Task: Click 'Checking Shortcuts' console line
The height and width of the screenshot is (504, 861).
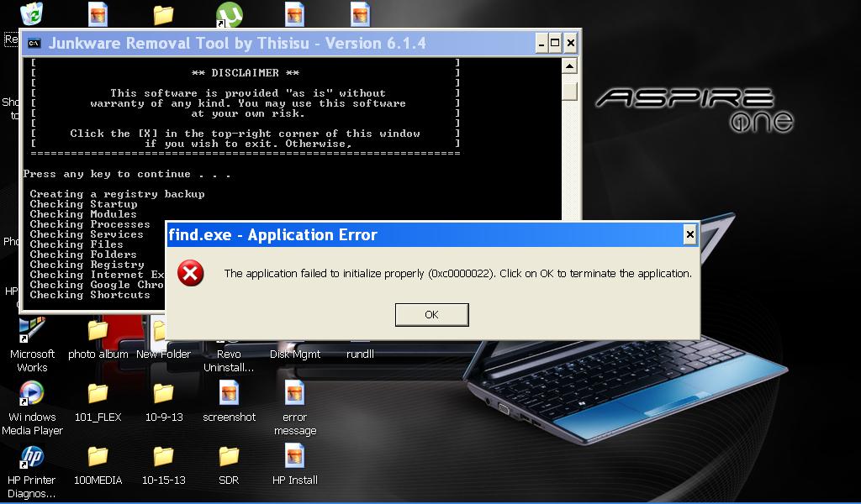Action: [x=89, y=295]
